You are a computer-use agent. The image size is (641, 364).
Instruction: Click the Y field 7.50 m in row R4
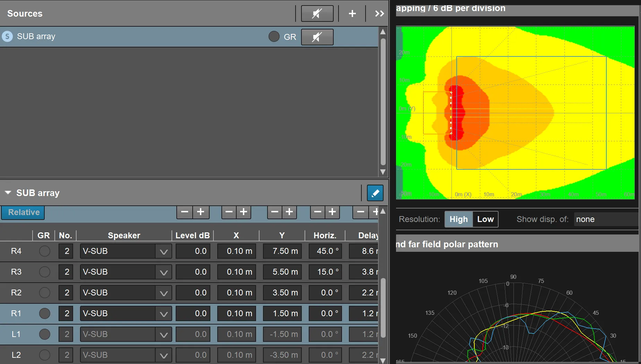(x=282, y=251)
